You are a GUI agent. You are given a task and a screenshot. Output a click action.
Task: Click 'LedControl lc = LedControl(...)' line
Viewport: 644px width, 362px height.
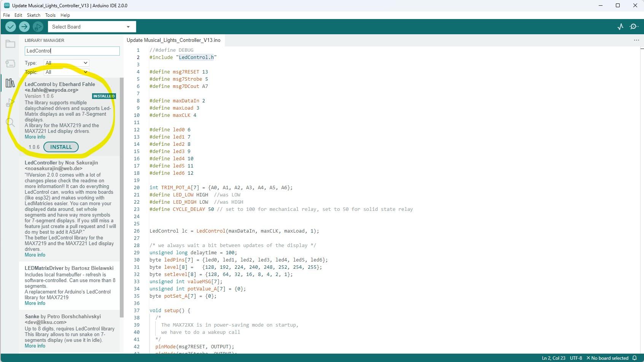pos(234,231)
